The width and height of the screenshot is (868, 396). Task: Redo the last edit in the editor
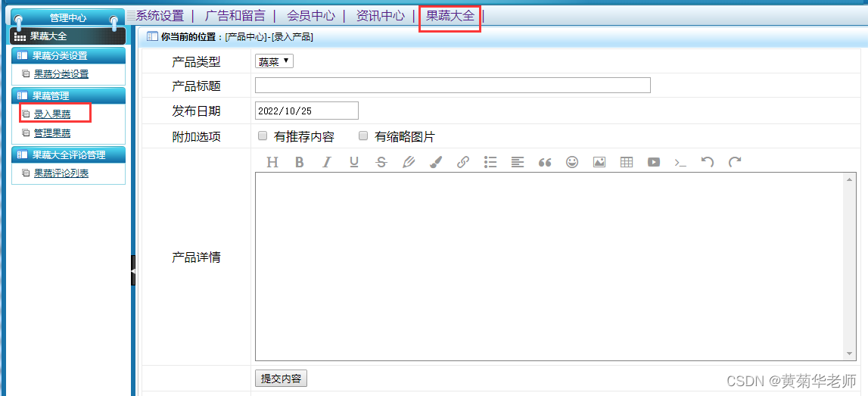[735, 162]
